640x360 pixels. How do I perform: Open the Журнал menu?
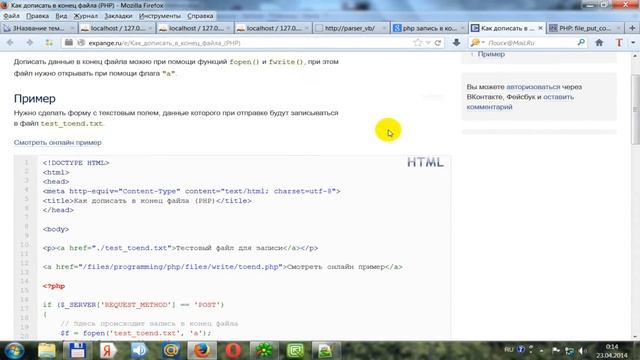tap(86, 16)
